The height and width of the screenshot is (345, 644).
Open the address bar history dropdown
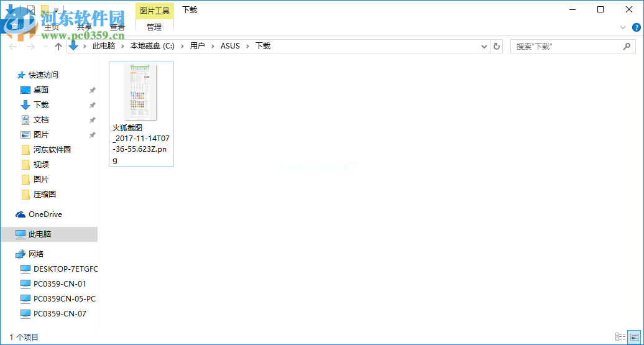[x=484, y=46]
